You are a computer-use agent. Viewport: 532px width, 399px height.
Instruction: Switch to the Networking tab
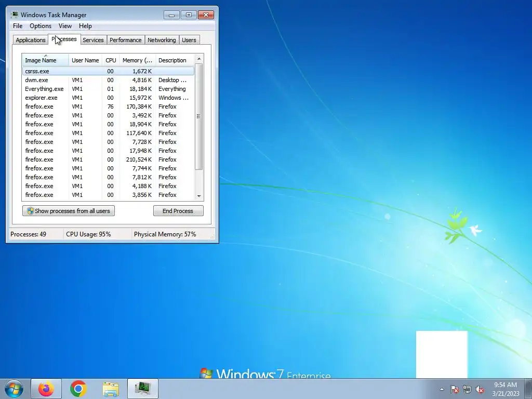pos(162,40)
